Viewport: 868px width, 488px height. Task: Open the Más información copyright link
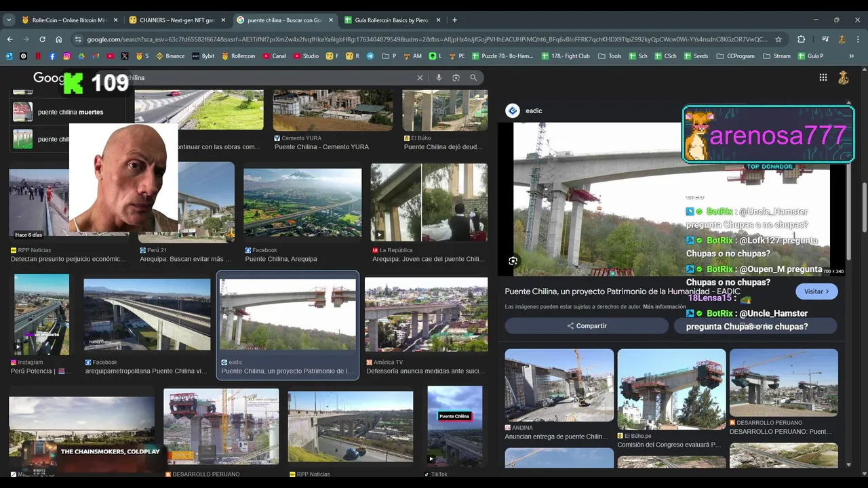tap(664, 307)
